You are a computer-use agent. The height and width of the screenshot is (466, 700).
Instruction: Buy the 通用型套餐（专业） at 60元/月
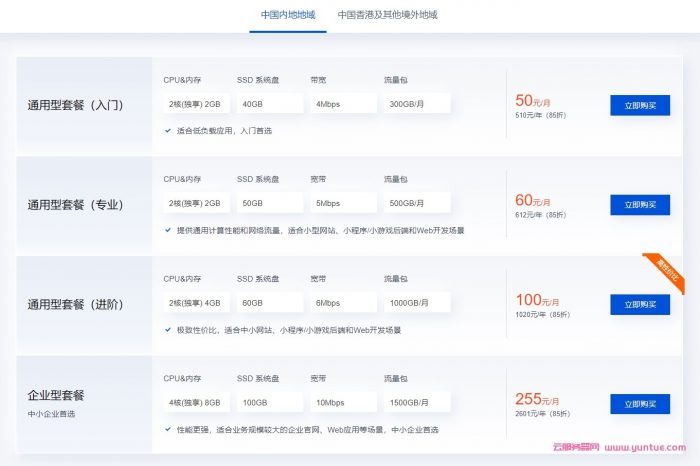(640, 205)
